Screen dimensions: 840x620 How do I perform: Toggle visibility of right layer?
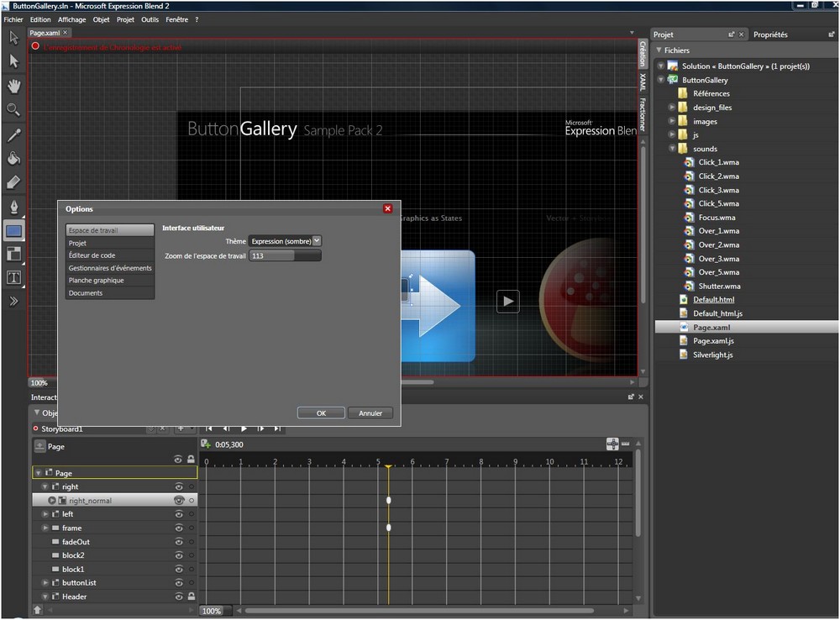pos(179,486)
